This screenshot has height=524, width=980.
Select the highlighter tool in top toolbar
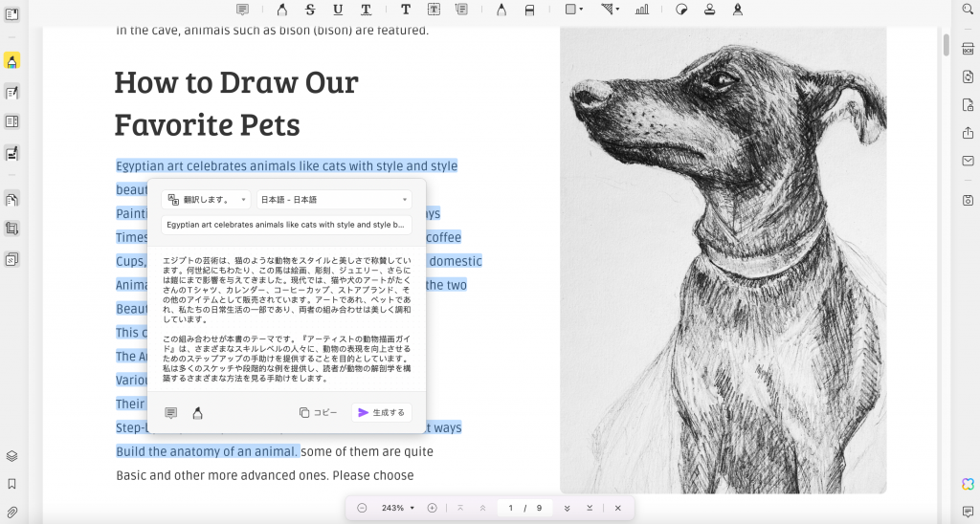[x=282, y=10]
